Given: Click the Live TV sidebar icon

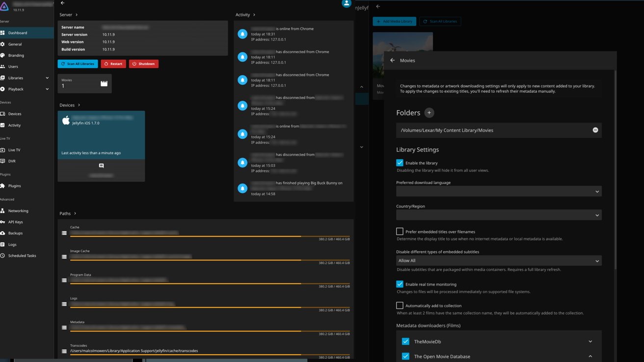Looking at the screenshot, I should pos(2,150).
